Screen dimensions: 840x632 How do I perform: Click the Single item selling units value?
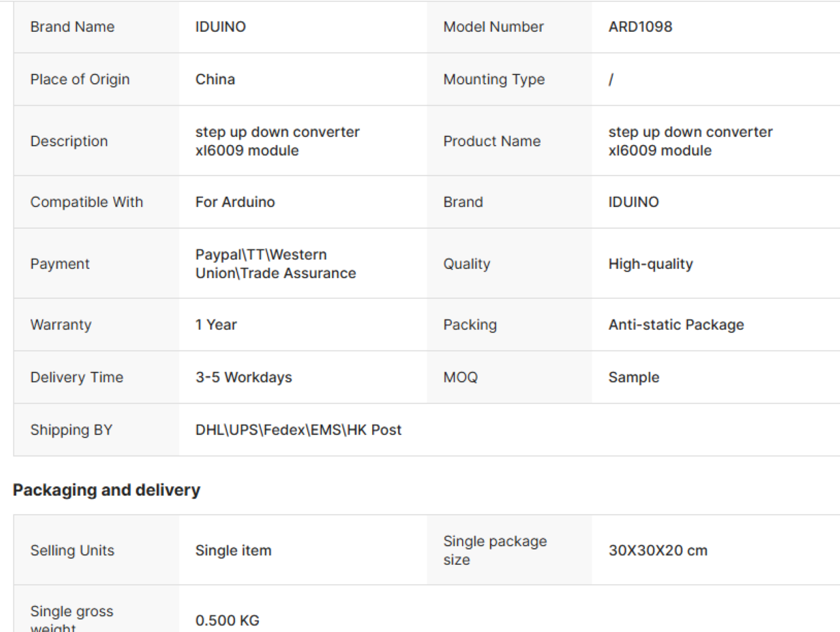click(233, 550)
